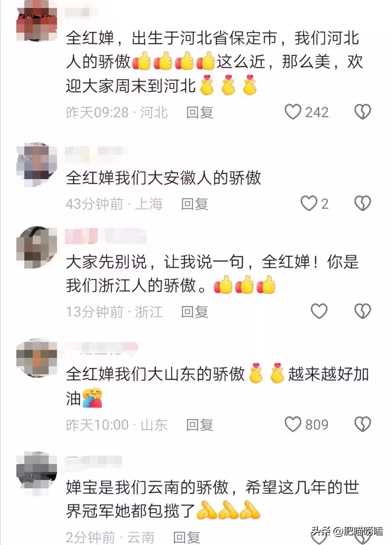392x545 pixels.
Task: Open avatar of the Anhui pride commenter
Action: 37,165
